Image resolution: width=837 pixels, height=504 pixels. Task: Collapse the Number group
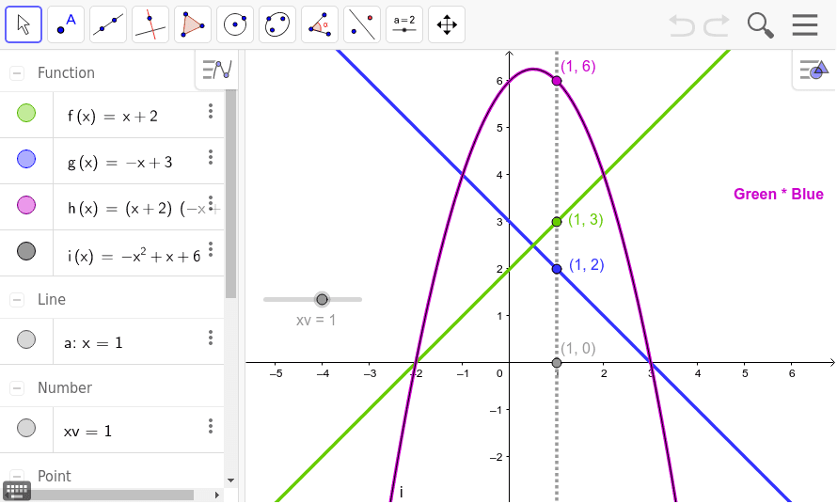17,388
